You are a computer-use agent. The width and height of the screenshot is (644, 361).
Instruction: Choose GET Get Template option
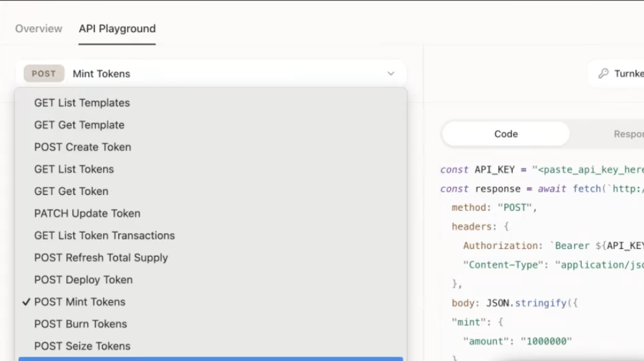tap(79, 125)
